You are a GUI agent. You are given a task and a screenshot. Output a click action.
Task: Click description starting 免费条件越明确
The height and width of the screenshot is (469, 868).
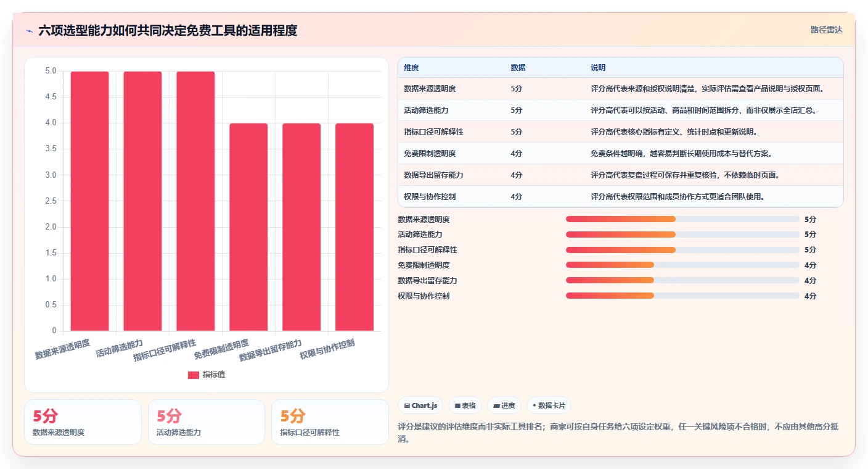tap(681, 154)
